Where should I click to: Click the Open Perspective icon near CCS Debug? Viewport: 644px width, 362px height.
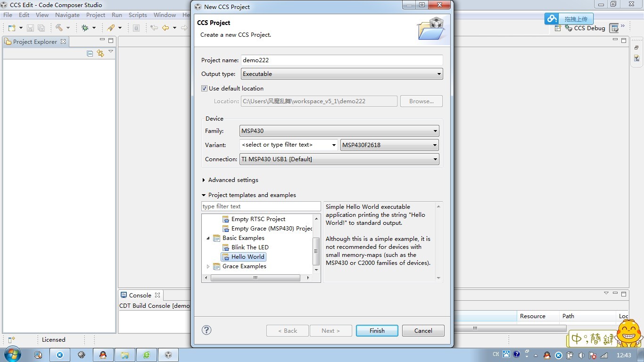[558, 28]
